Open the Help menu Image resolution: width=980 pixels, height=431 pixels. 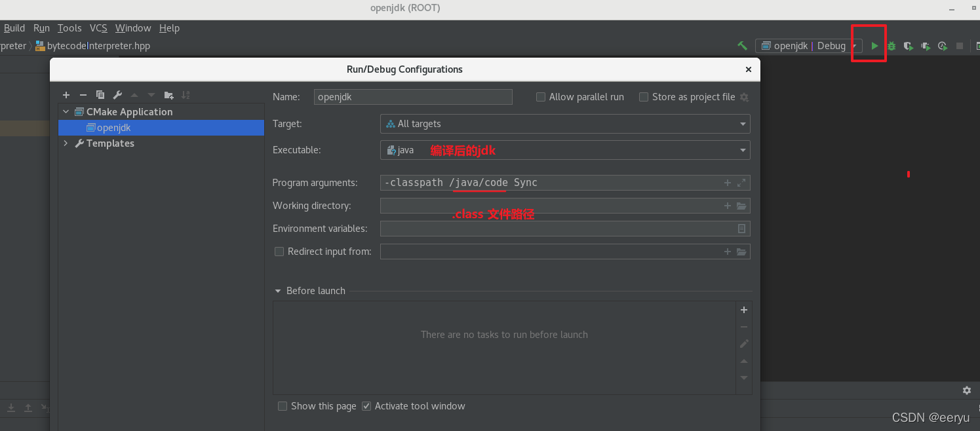click(x=169, y=28)
